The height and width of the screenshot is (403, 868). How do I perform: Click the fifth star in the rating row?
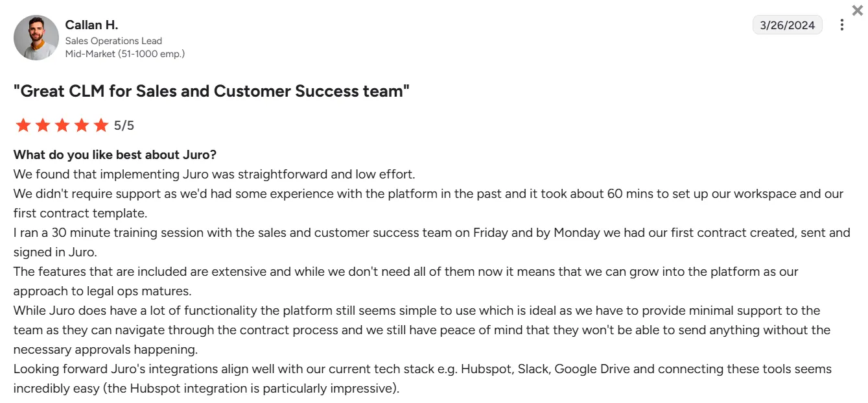(x=101, y=125)
